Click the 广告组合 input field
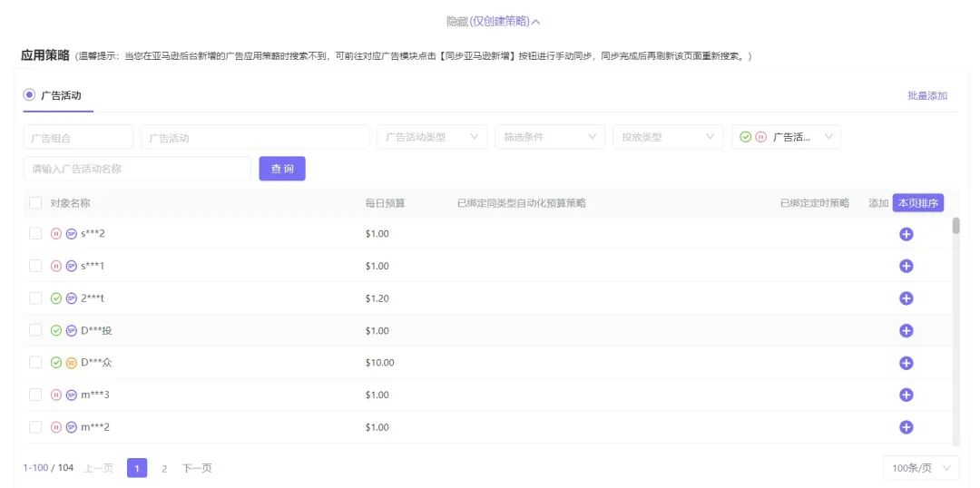980x488 pixels. (78, 138)
